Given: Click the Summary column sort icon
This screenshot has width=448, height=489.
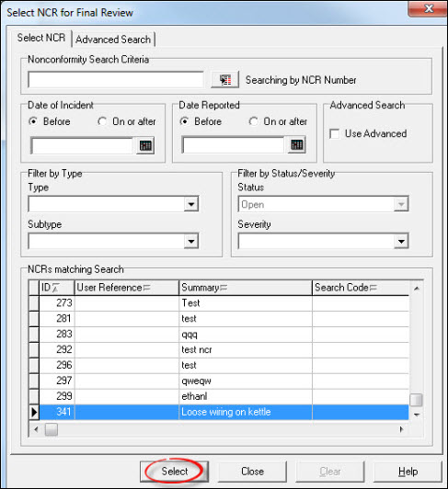Looking at the screenshot, I should (x=224, y=288).
